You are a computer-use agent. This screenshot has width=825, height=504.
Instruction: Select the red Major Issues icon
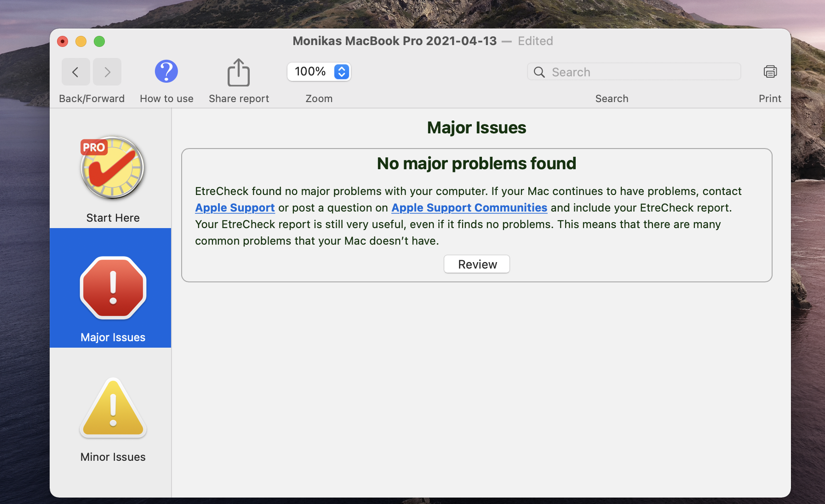point(113,288)
